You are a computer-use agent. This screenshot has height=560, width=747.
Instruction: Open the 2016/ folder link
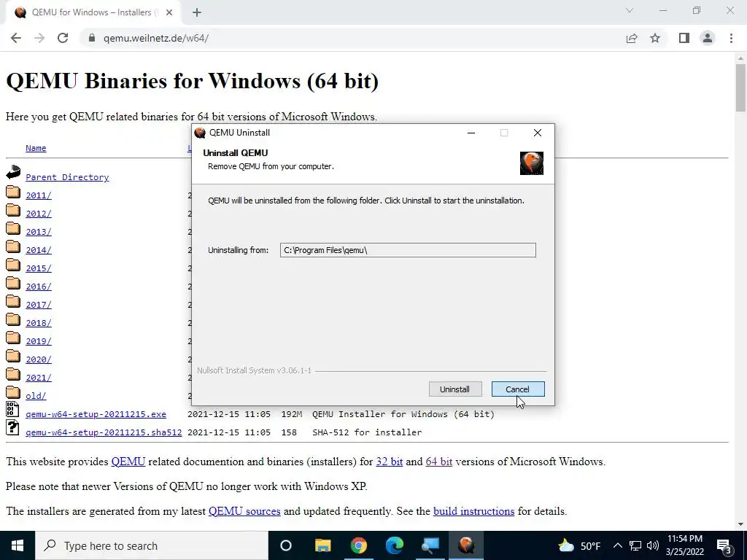coord(38,287)
